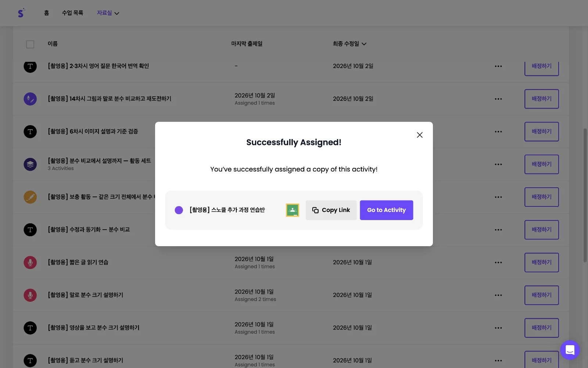Viewport: 588px width, 368px height.
Task: Click the T icon for 2-3차시 영어 질문 row
Action: [x=30, y=66]
